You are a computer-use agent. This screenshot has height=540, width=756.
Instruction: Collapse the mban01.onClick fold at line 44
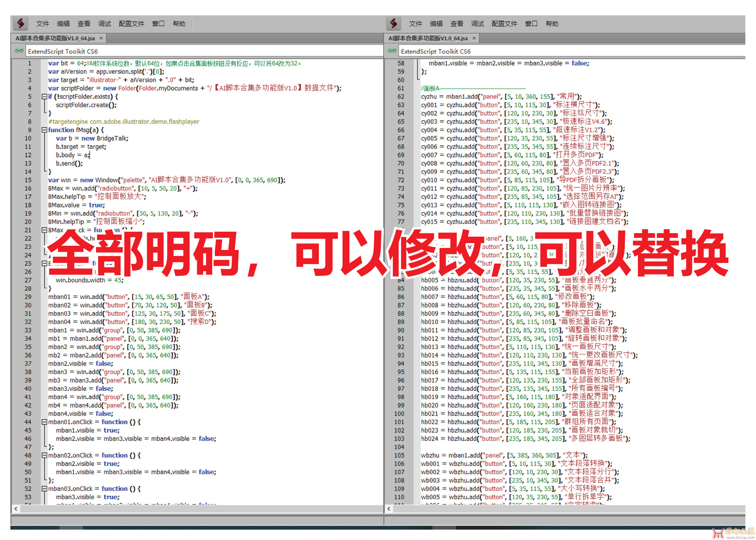click(44, 422)
